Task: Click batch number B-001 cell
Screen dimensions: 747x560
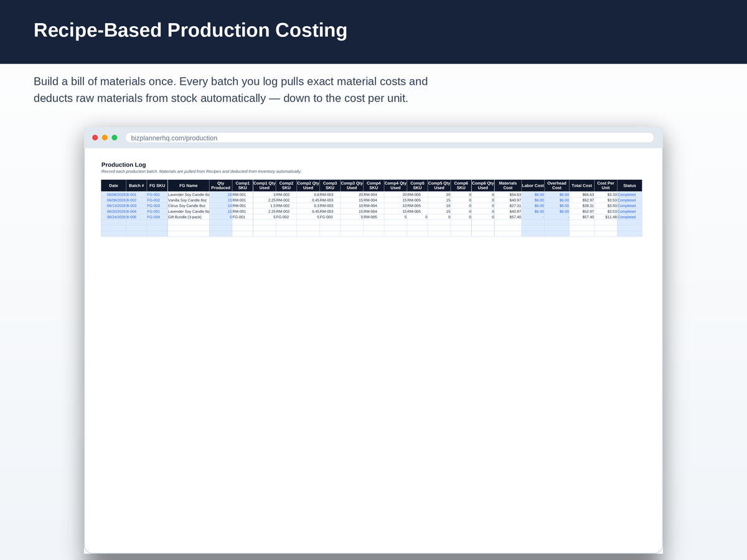Action: click(x=136, y=195)
